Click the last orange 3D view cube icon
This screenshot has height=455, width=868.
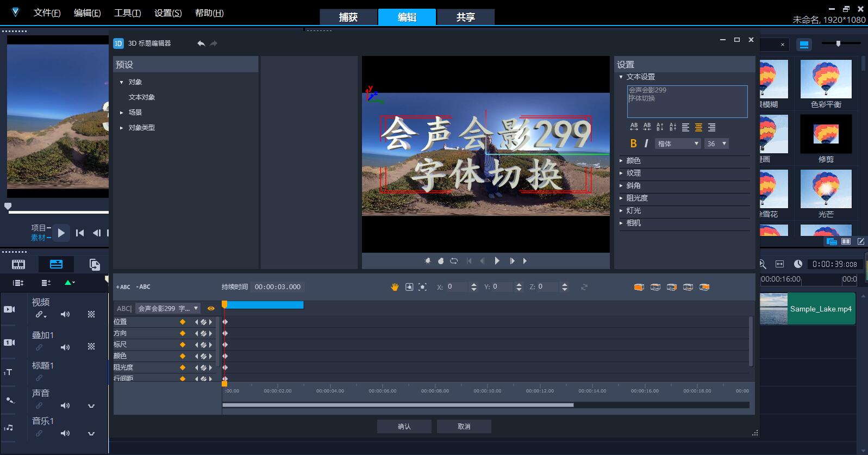(704, 287)
